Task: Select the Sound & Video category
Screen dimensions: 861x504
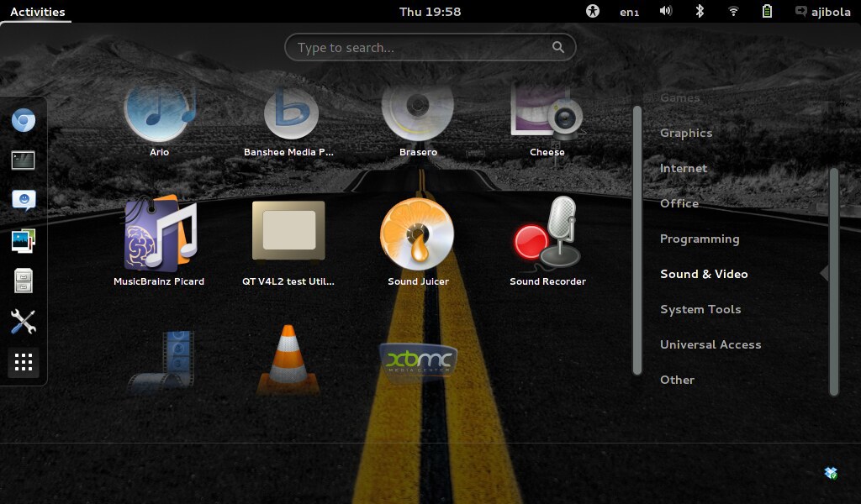Action: point(704,274)
